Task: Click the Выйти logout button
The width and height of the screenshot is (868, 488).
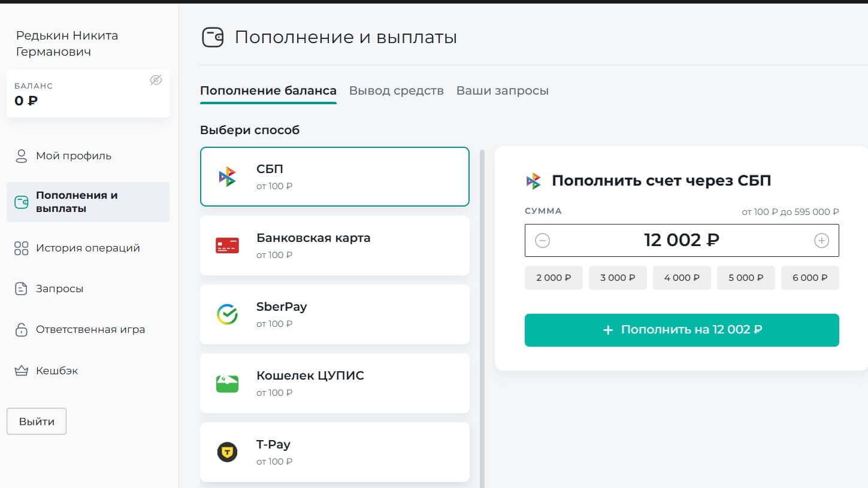Action: point(37,422)
